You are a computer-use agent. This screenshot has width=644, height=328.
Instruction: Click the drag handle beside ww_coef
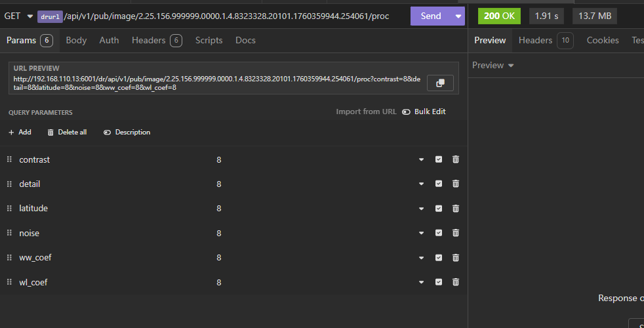tap(9, 257)
